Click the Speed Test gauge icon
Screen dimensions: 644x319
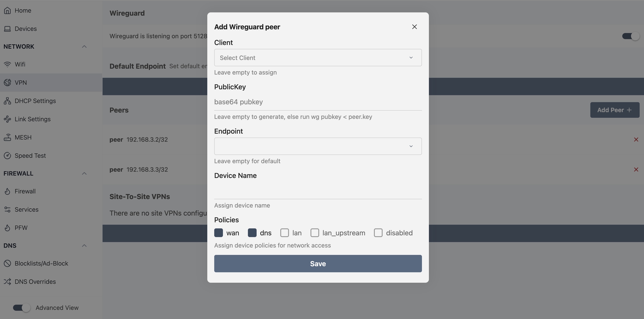[x=8, y=156]
